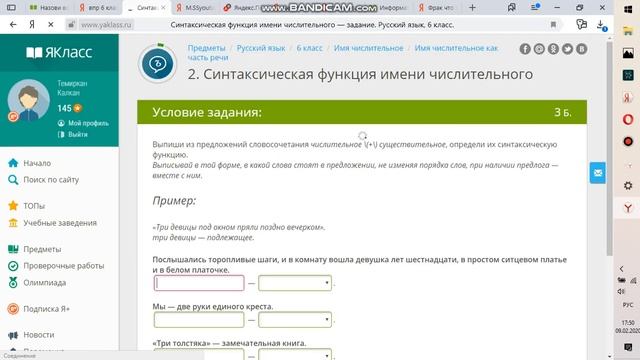Open Windows Start button in taskbar
The image size is (640, 360).
[628, 10]
